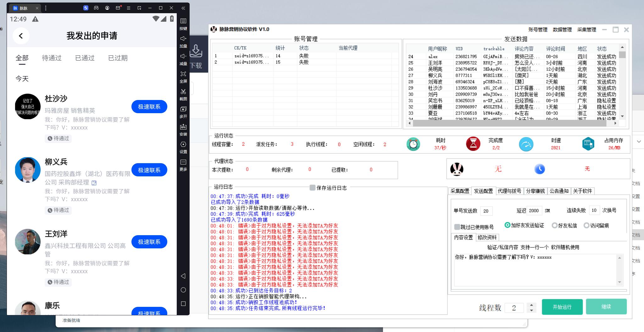Viewport: 644px width, 332px height.
Task: Tap 极速联系 button next to 杜沙沙
Action: (149, 107)
